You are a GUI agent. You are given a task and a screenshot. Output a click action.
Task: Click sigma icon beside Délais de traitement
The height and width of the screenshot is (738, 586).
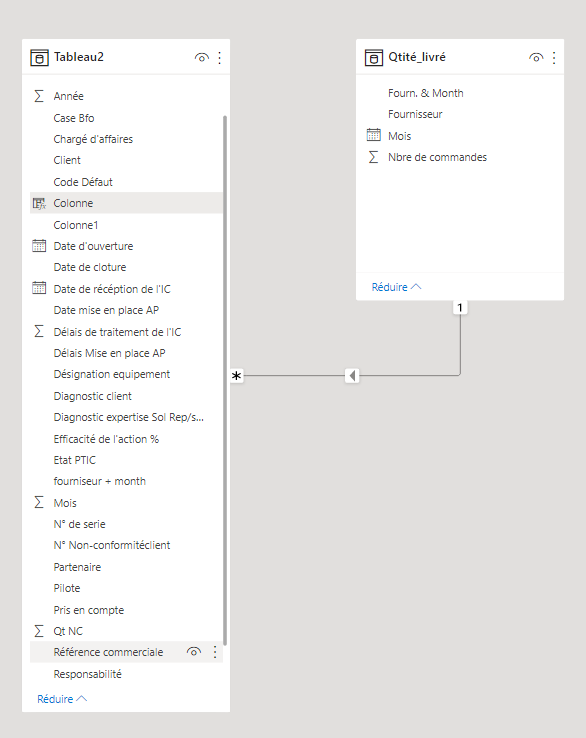39,331
